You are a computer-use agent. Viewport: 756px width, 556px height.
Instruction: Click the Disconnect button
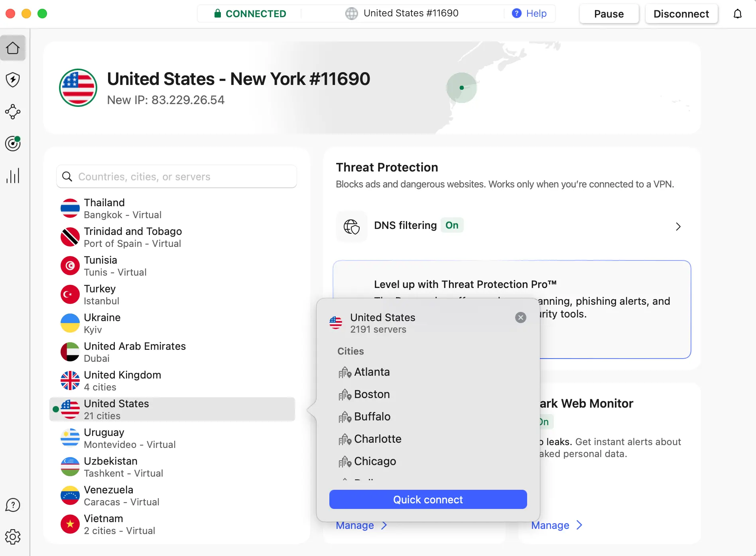[681, 14]
